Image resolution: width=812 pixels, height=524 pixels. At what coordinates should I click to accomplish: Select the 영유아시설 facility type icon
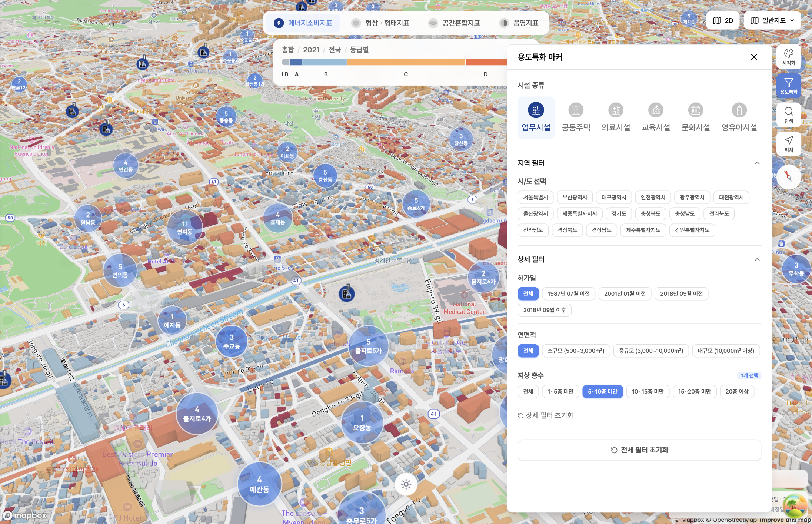coord(739,117)
